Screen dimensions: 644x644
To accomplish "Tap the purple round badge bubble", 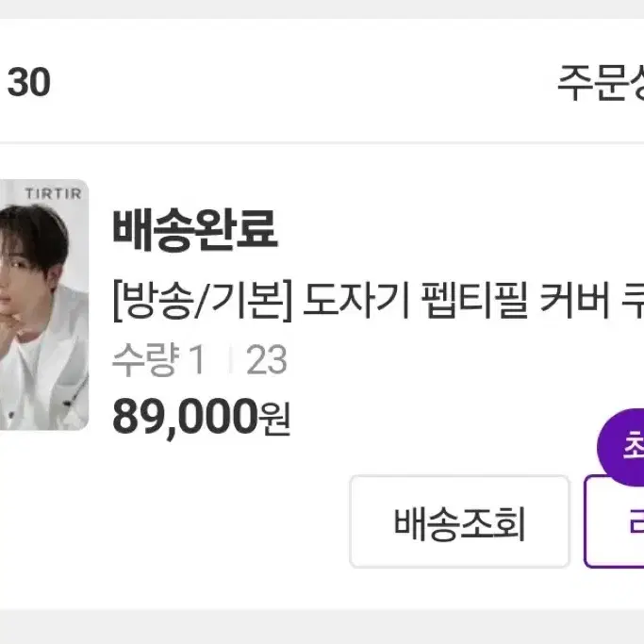I will pos(620,448).
